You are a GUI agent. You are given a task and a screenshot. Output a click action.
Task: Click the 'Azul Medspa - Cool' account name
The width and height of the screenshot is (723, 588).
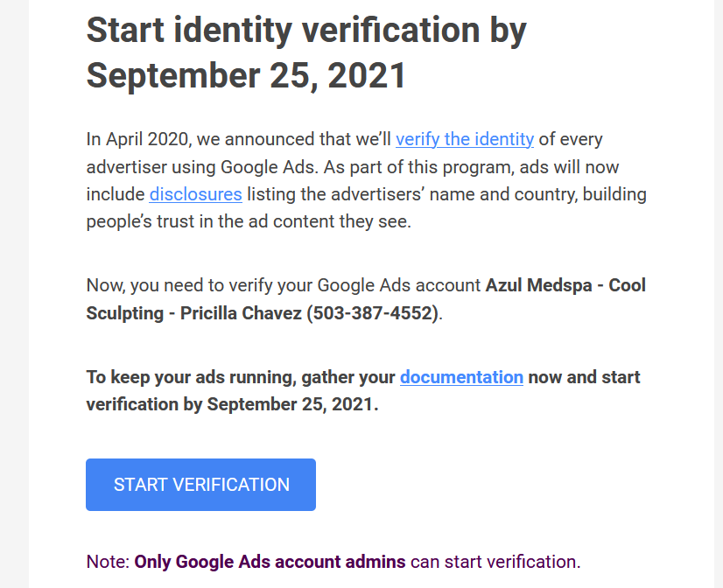click(x=565, y=285)
